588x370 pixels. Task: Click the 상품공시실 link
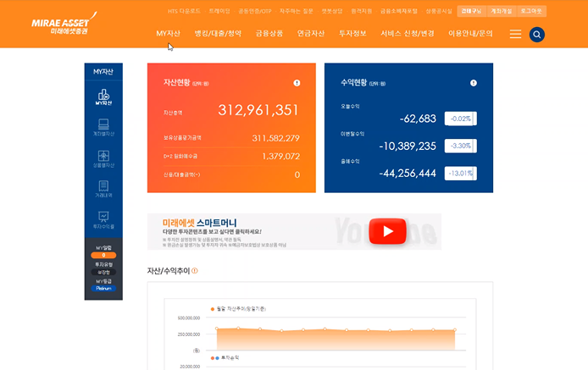coord(439,11)
